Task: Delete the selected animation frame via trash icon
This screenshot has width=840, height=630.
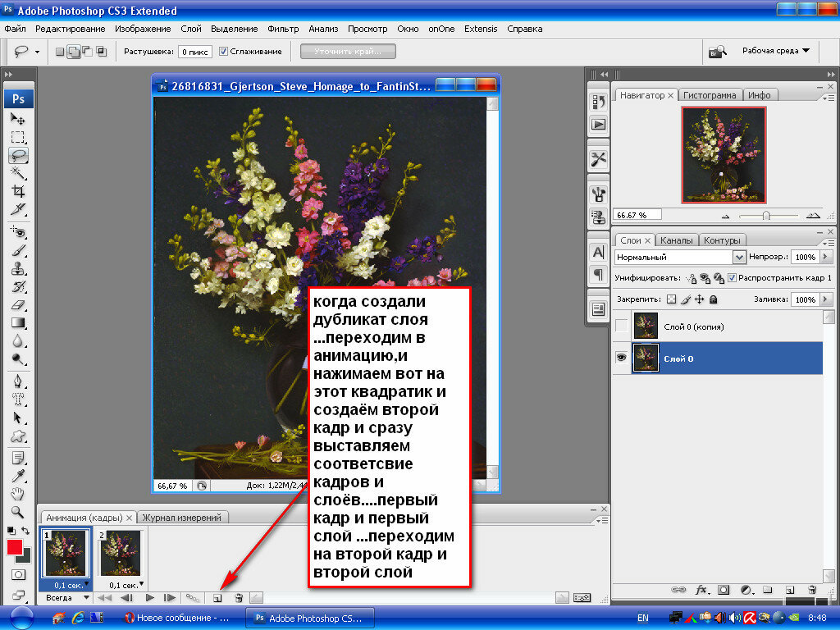Action: [239, 598]
